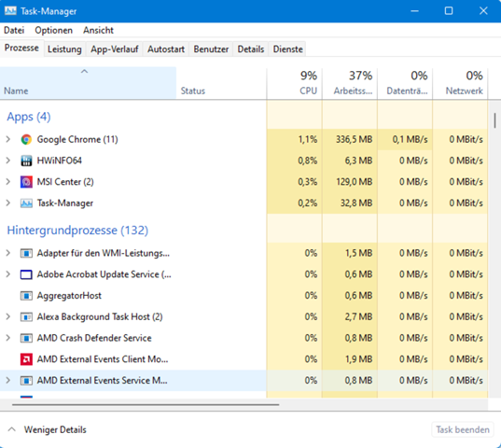Screen dimensions: 501x448
Task: Click the 1,5 MB memory value
Action: pos(358,253)
